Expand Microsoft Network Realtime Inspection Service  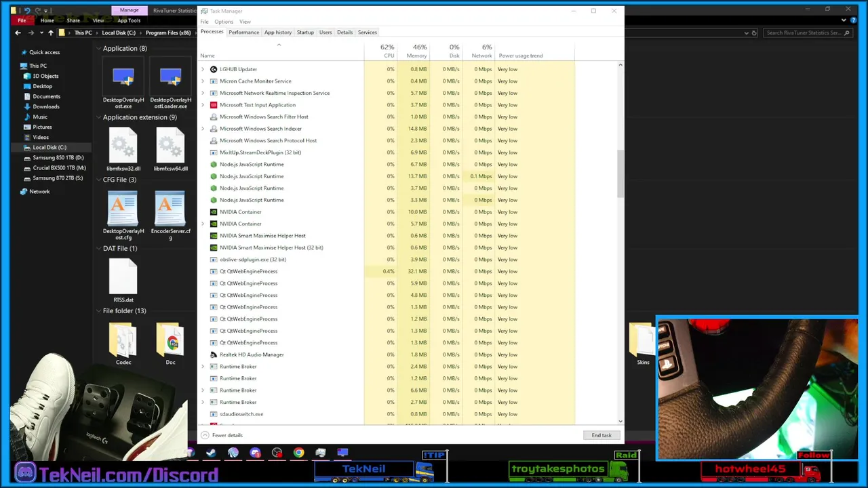pos(203,93)
